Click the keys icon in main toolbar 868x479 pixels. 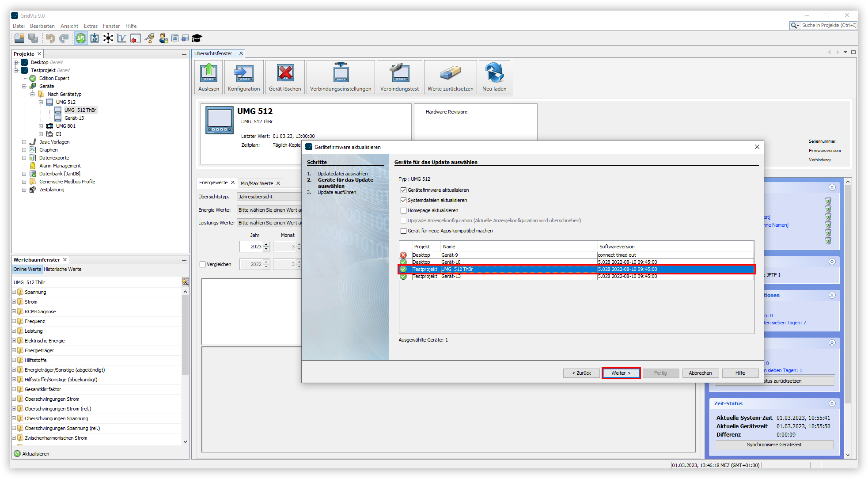(x=150, y=38)
